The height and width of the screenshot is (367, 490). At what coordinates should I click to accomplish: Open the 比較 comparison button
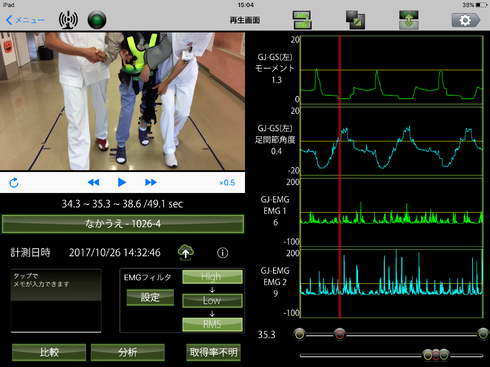tap(49, 352)
